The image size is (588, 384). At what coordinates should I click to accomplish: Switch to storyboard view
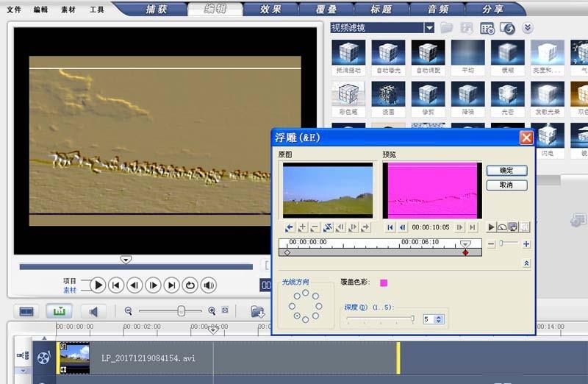[x=26, y=311]
